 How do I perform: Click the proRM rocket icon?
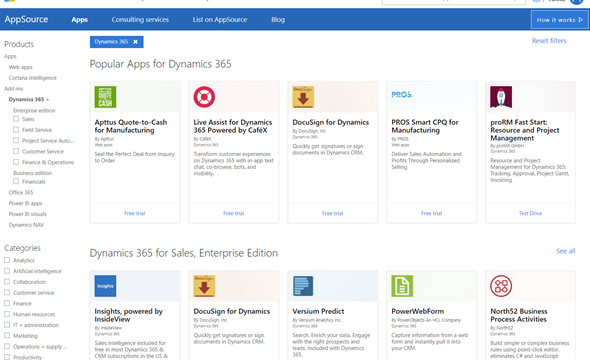tap(501, 97)
